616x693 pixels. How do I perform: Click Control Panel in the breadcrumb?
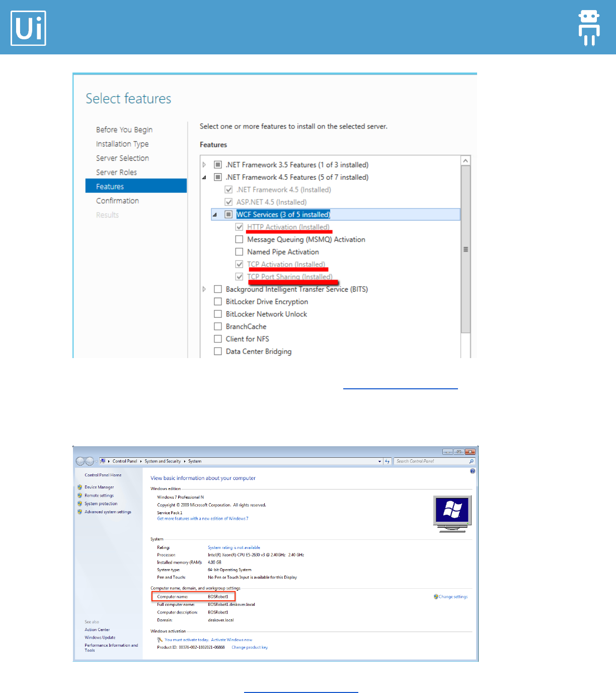(125, 461)
